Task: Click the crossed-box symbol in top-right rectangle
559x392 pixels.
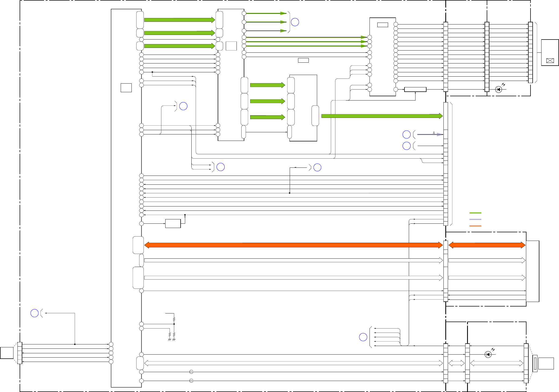Action: [x=550, y=61]
